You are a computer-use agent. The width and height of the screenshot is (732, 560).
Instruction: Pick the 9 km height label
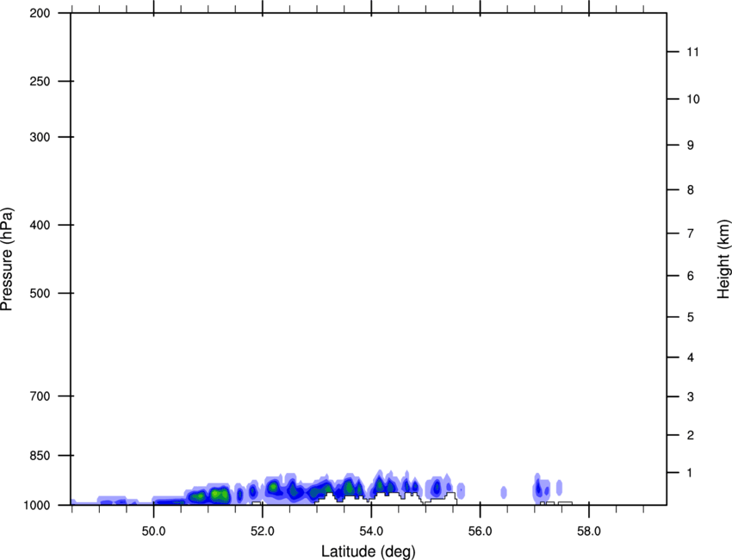(x=690, y=146)
